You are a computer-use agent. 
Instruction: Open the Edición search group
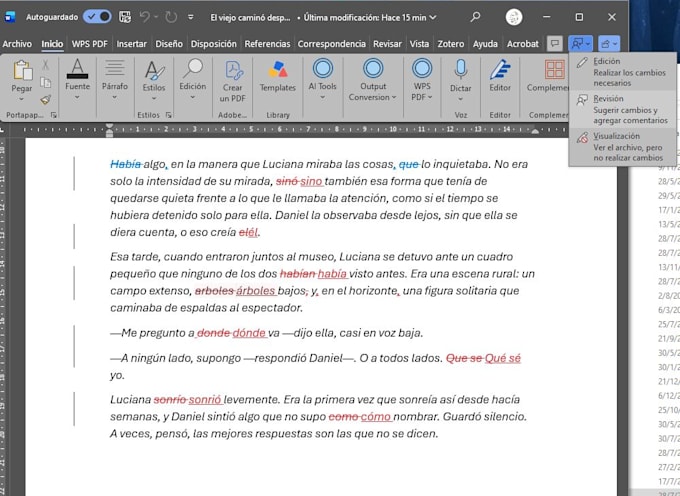pyautogui.click(x=193, y=79)
